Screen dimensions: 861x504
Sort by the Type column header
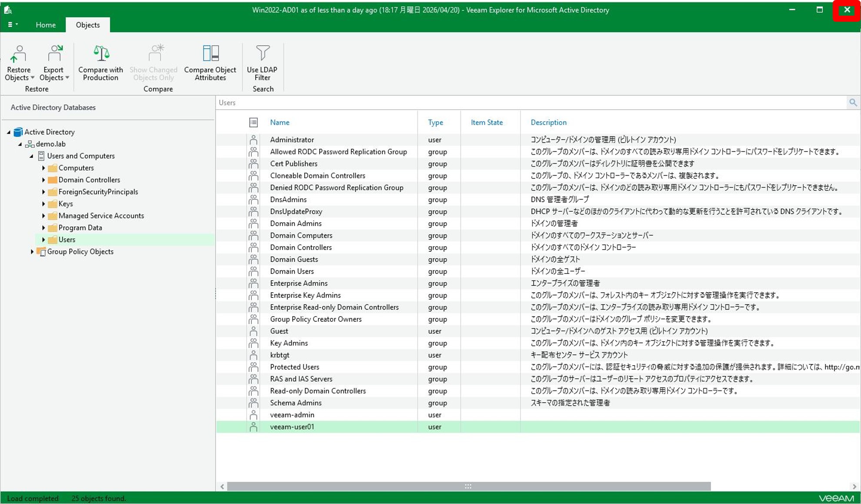tap(435, 123)
